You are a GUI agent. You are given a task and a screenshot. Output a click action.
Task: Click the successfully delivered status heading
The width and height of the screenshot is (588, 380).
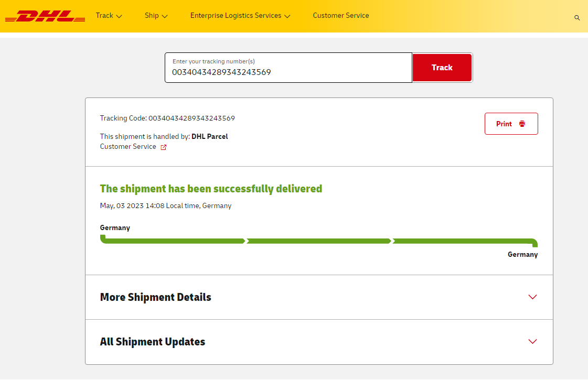point(211,189)
